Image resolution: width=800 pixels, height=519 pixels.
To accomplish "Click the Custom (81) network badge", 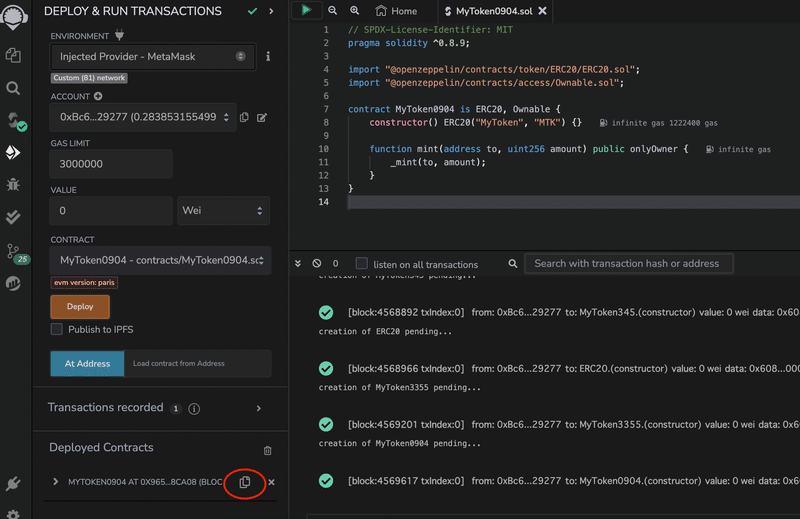I will 89,78.
